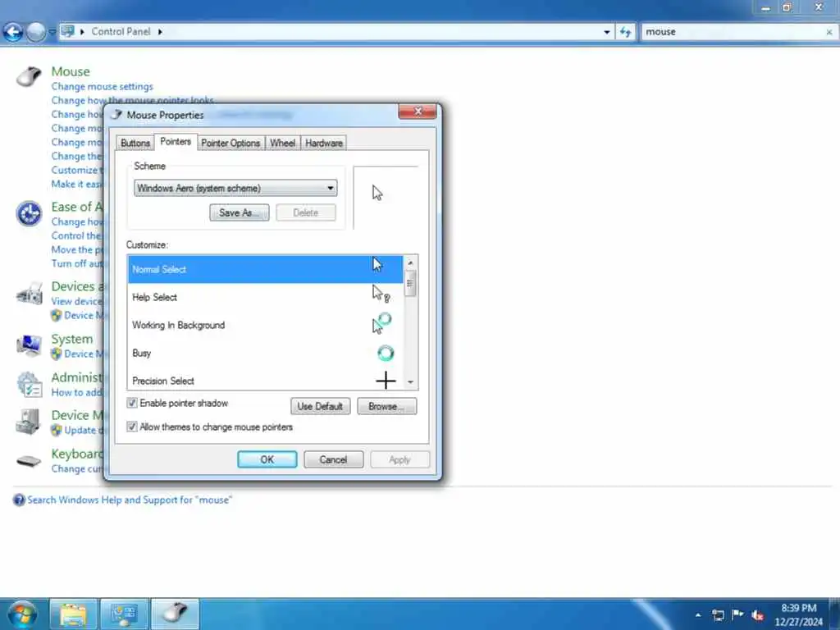Click the Mouse Properties taskbar icon
The width and height of the screenshot is (840, 630).
(175, 614)
